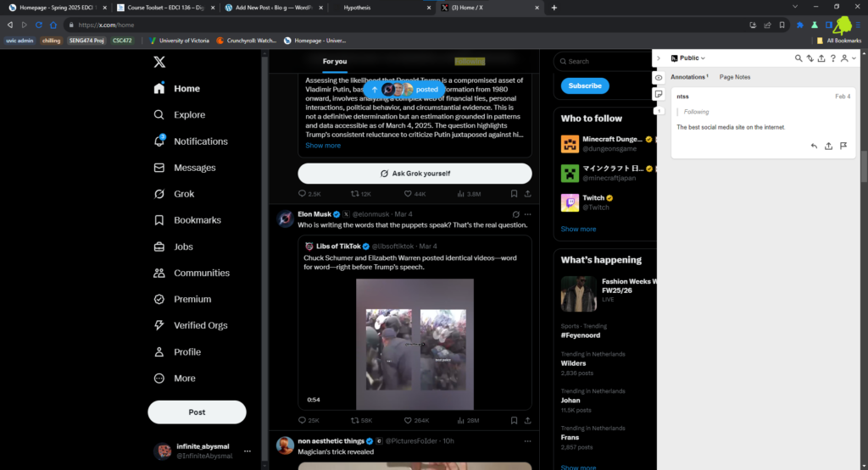Open the Hypothesis sort annotations icon
This screenshot has height=470, width=868.
point(810,58)
